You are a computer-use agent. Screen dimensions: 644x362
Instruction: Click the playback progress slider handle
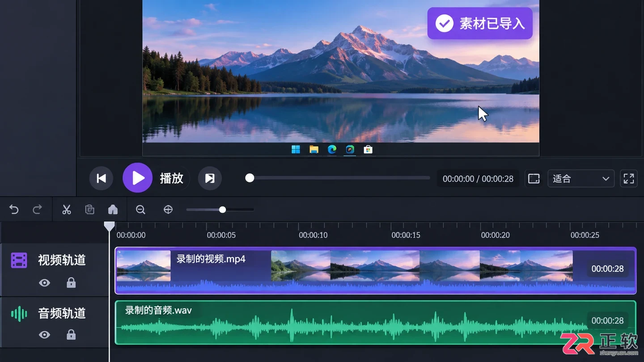pyautogui.click(x=250, y=178)
